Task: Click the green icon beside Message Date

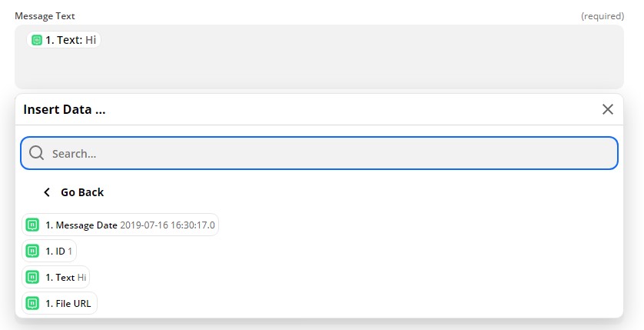Action: pyautogui.click(x=32, y=225)
